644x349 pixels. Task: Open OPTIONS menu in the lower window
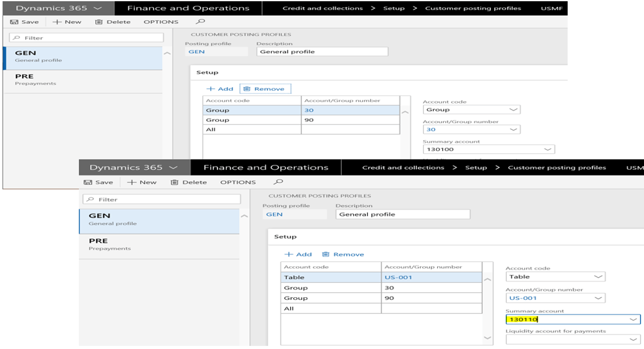238,182
